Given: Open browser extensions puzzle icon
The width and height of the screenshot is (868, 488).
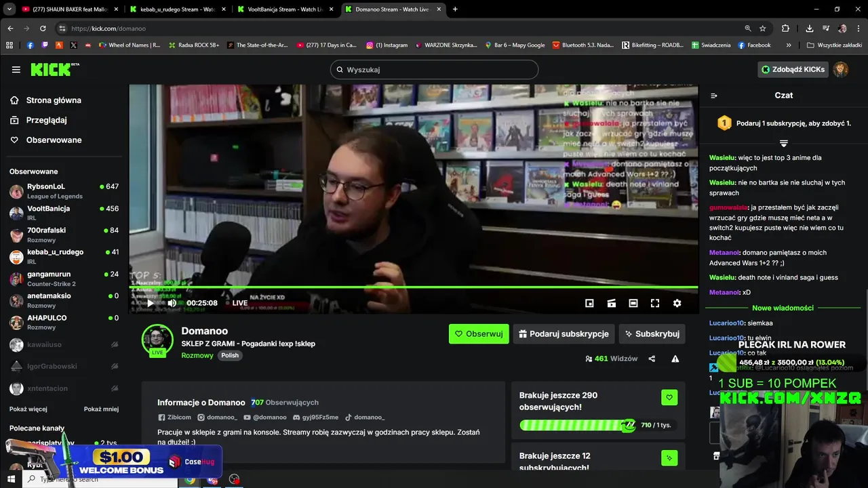Looking at the screenshot, I should [785, 28].
